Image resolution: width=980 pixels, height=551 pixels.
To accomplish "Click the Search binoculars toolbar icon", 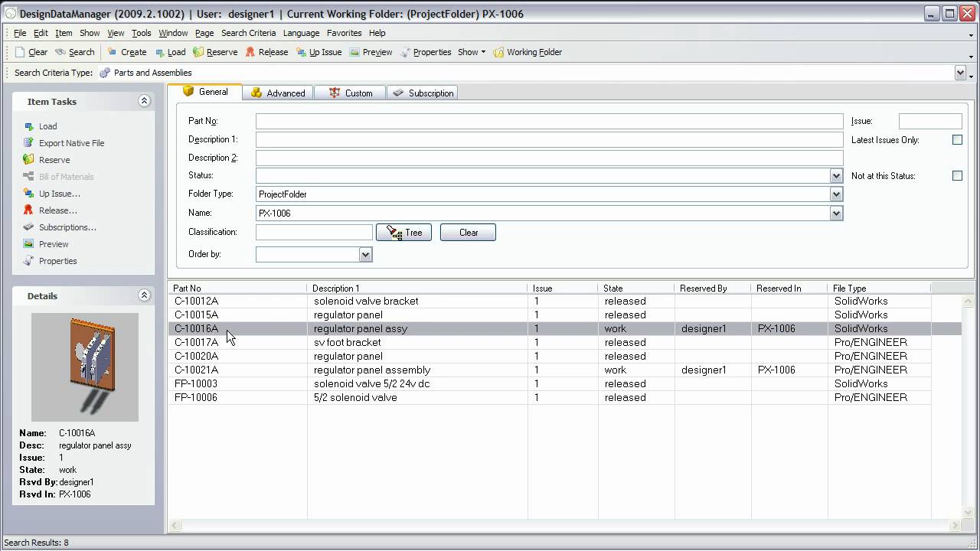I will [60, 52].
